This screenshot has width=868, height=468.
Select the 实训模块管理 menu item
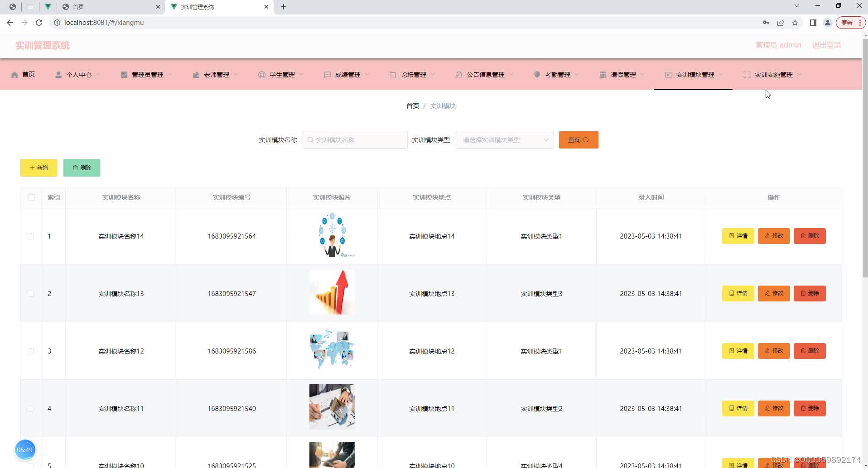pyautogui.click(x=693, y=75)
